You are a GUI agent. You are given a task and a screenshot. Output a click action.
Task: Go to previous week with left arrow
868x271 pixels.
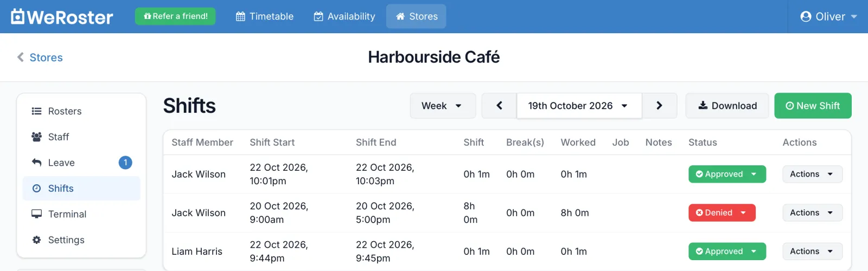click(499, 106)
